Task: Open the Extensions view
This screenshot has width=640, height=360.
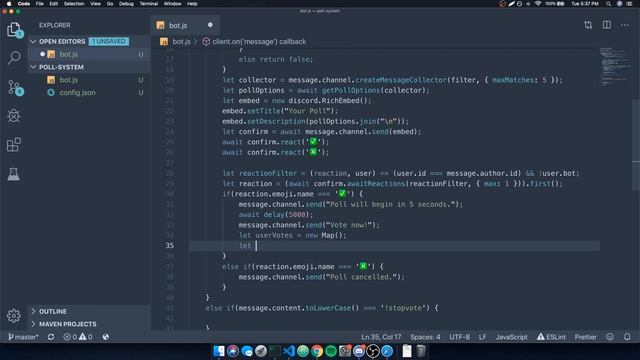Action: (13, 144)
